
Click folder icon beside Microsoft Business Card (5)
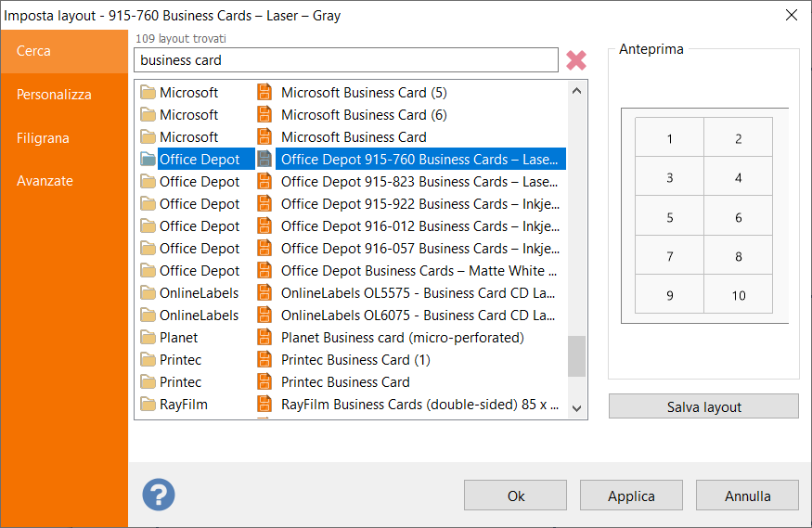click(x=148, y=93)
